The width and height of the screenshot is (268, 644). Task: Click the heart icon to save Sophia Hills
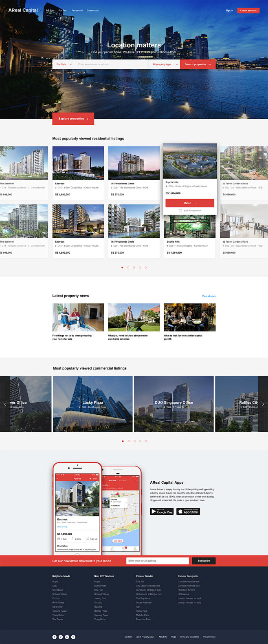click(180, 210)
